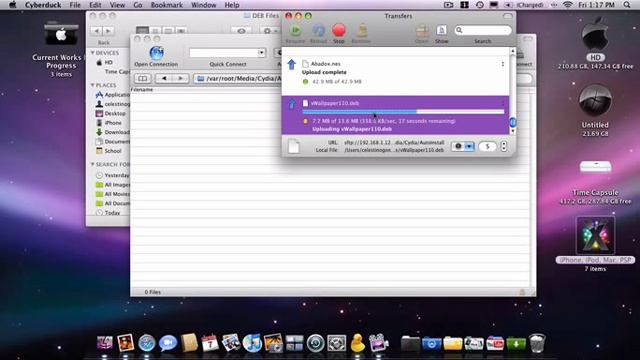Go back in Cyberduck browser
Viewport: 640px width, 360px height.
click(164, 78)
